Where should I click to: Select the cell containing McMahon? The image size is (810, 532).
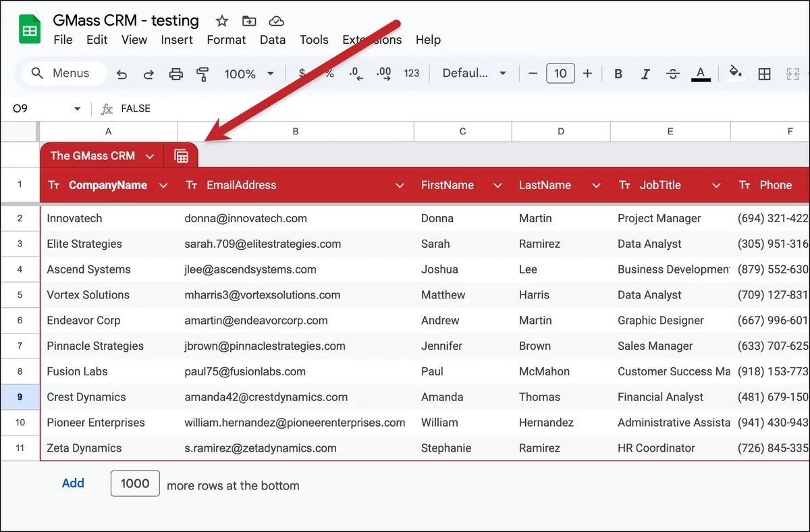tap(561, 372)
